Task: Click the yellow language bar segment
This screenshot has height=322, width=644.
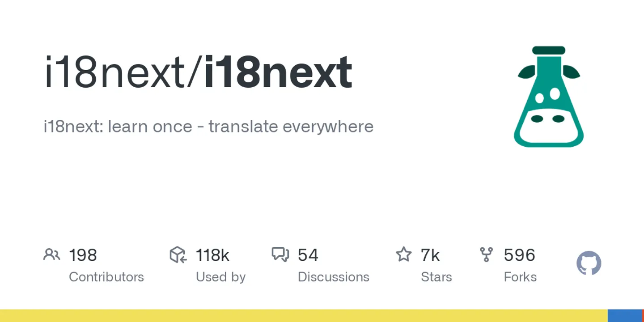Action: 304,316
